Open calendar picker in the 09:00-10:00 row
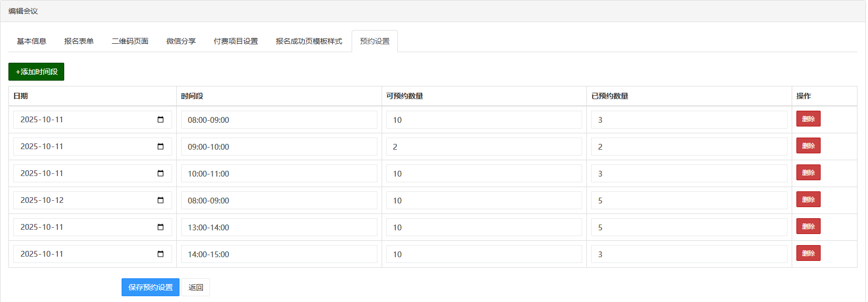Viewport: 868px width, 302px height. click(x=161, y=147)
